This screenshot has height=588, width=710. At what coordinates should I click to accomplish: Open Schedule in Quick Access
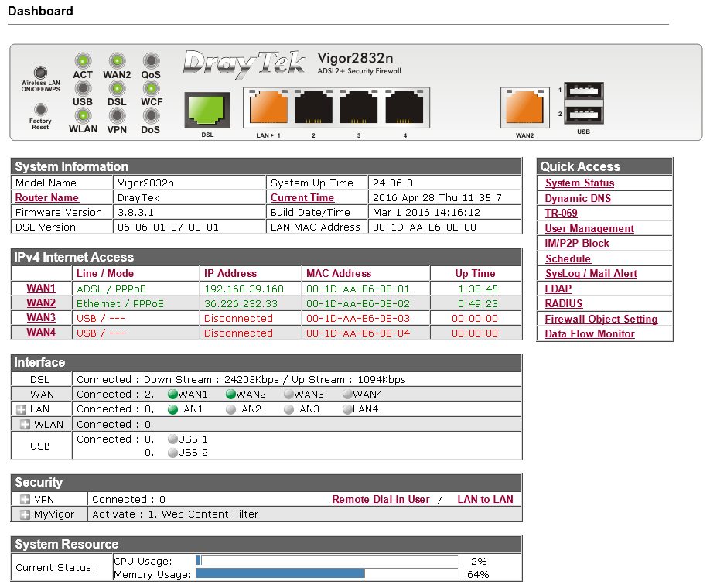click(x=568, y=258)
